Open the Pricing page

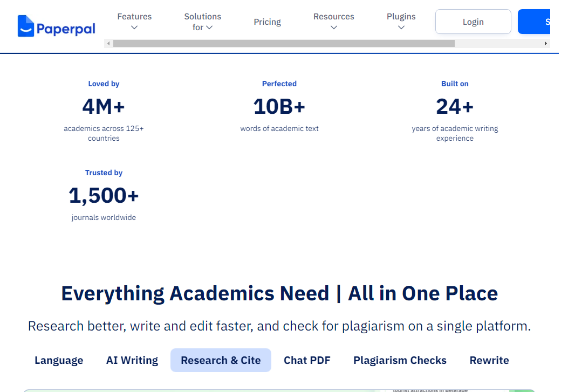268,22
